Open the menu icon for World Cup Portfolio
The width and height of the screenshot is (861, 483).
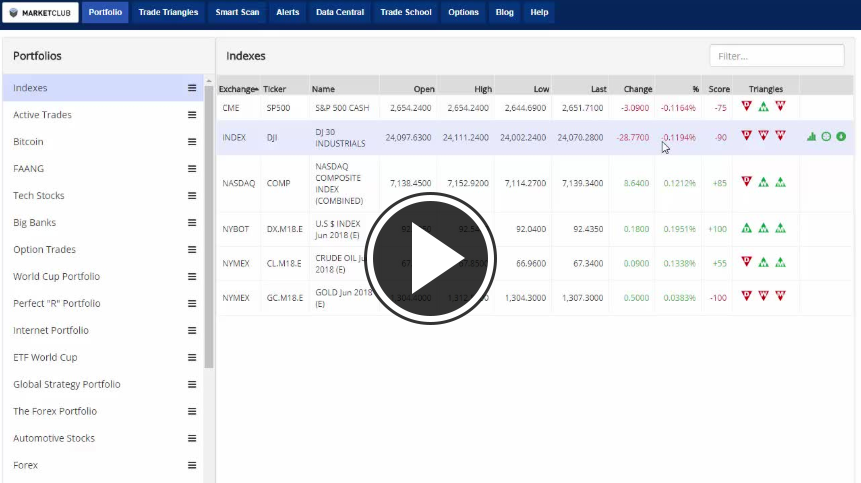coord(192,276)
